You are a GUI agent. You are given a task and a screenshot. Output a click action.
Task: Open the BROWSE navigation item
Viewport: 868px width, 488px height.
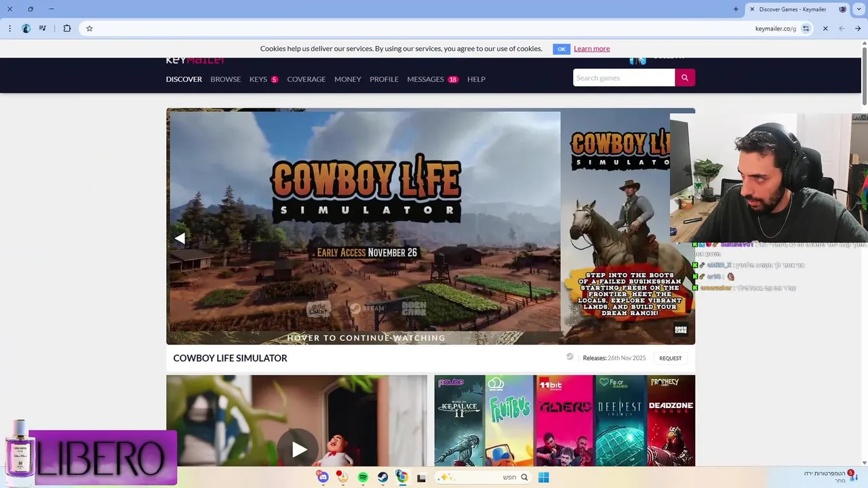(226, 79)
